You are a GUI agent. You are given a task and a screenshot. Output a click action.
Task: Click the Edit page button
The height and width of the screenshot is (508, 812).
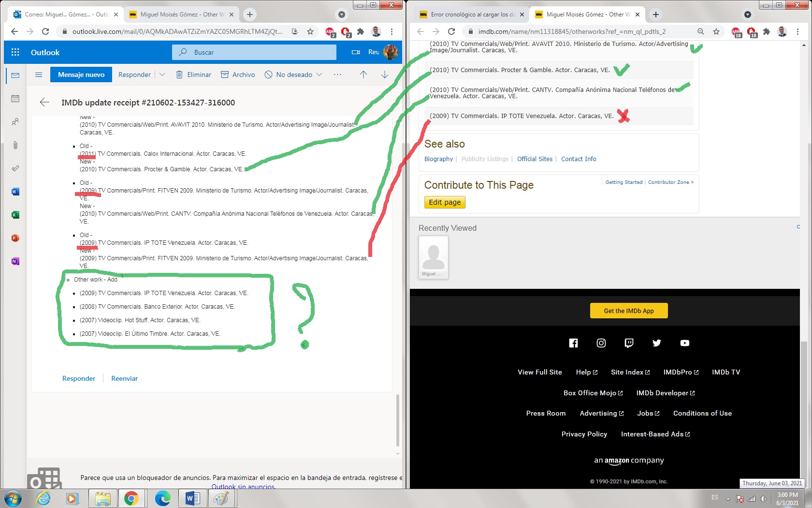pyautogui.click(x=445, y=202)
